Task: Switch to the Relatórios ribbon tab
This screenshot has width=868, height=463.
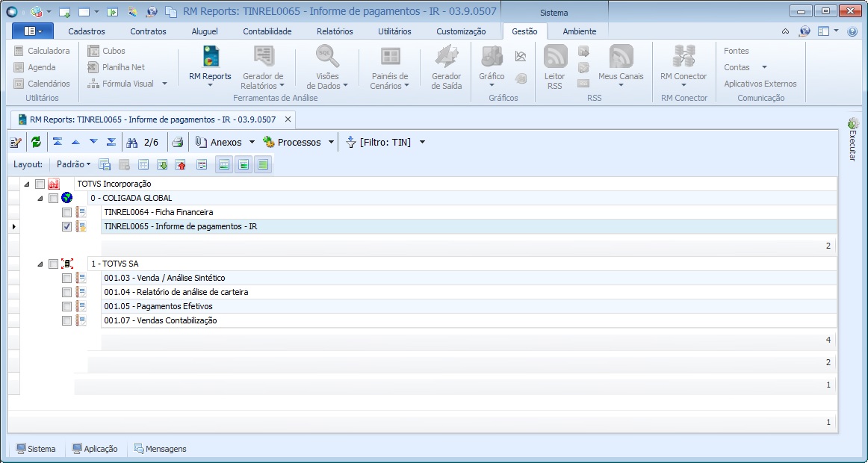Action: tap(335, 31)
